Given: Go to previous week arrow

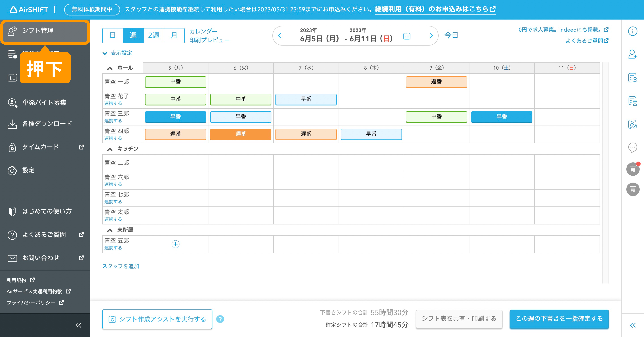Looking at the screenshot, I should (x=280, y=36).
